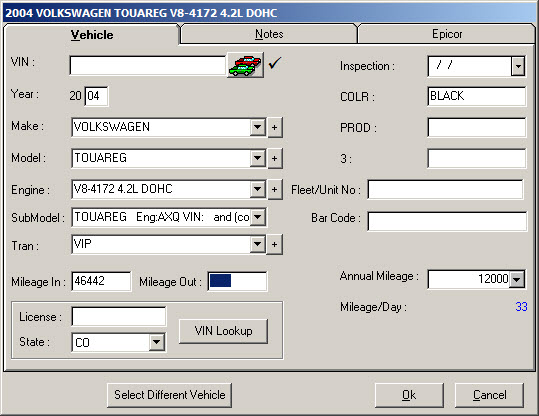The image size is (539, 416).
Task: Switch to the Notes tab
Action: pos(269,34)
